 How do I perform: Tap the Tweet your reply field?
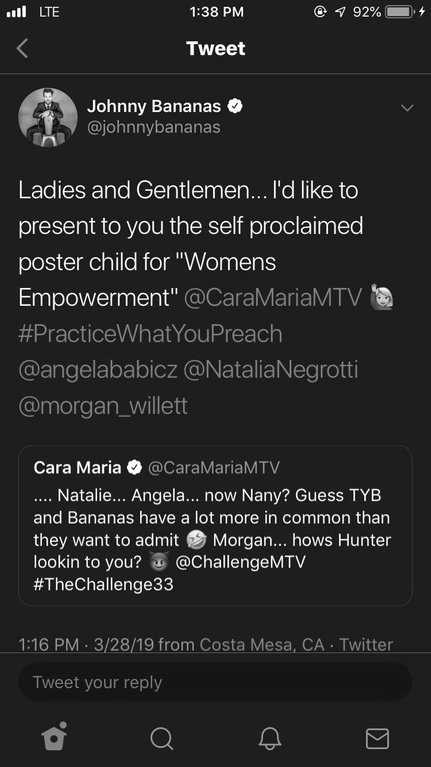pyautogui.click(x=215, y=682)
